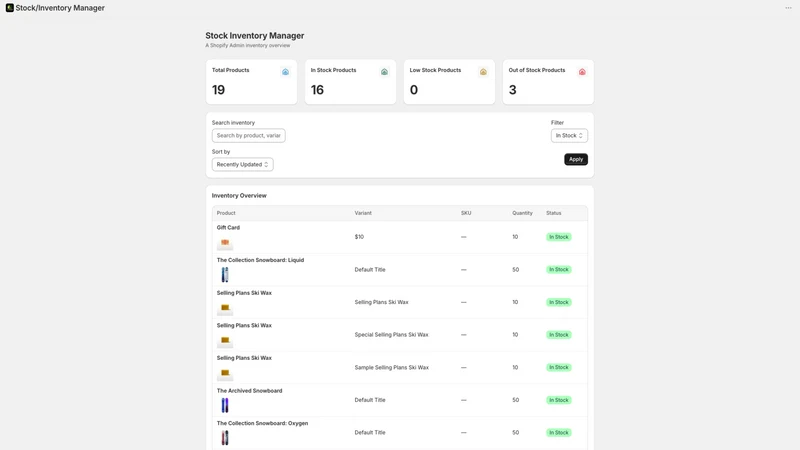
Task: Click the Special Selling Plans Ski Wax variant
Action: pyautogui.click(x=391, y=335)
